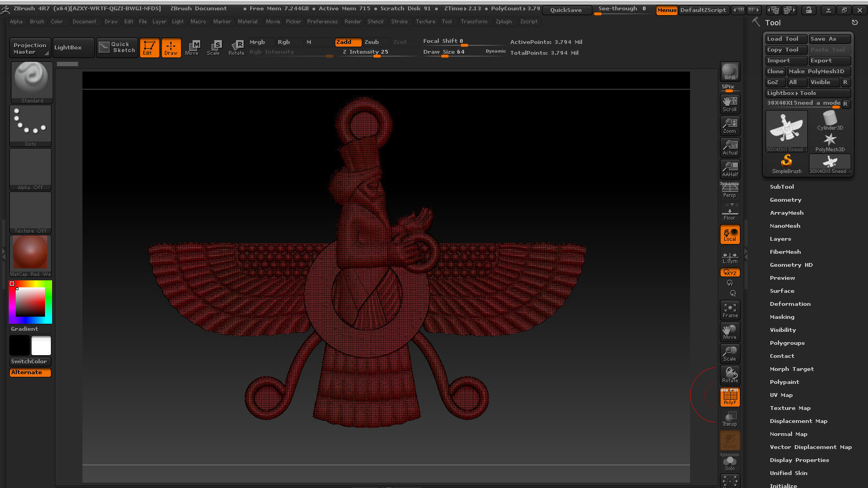Expand the Masking subpalette
Viewport: 868px width, 488px height.
[782, 317]
